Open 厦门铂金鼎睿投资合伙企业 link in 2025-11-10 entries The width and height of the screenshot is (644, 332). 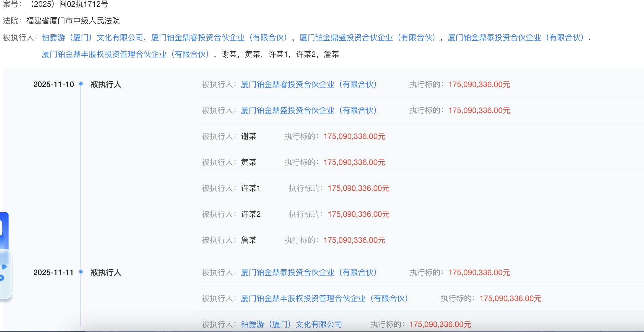point(309,85)
